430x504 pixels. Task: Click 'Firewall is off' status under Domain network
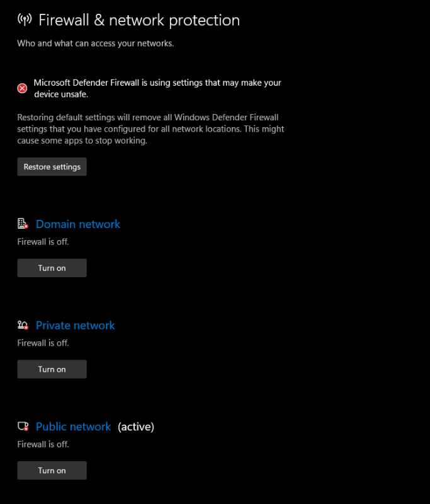pos(43,241)
